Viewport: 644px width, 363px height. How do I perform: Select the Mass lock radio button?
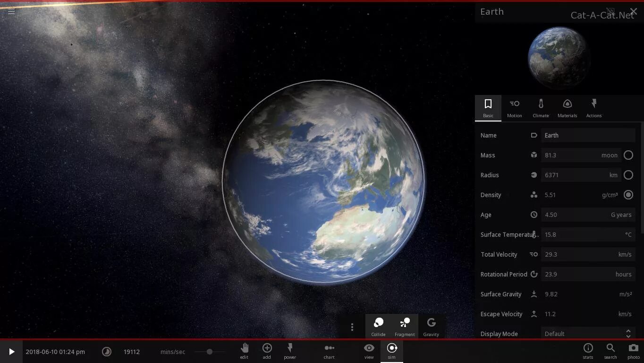tap(628, 155)
